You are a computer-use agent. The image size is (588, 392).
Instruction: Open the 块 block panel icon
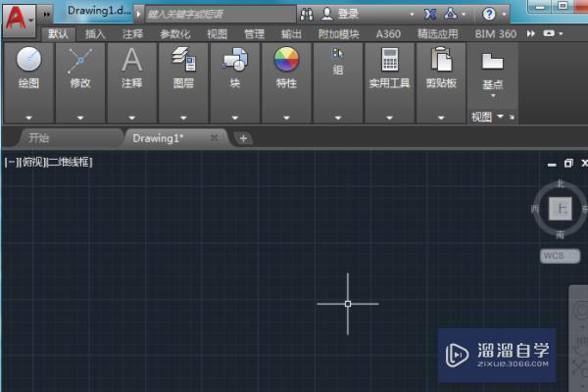235,59
